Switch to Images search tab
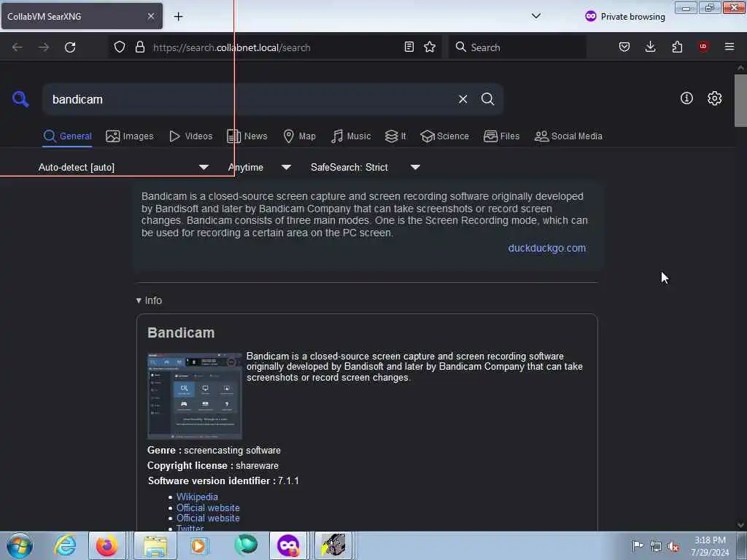Screen dimensions: 747x560 click(130, 136)
